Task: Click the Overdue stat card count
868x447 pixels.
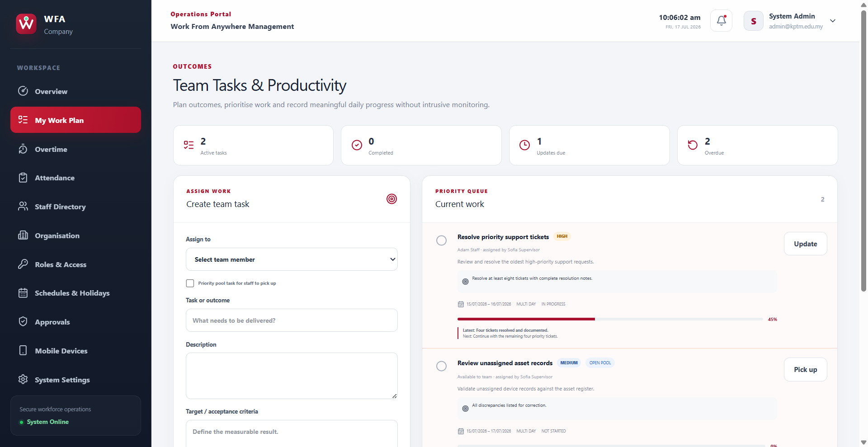Action: [707, 141]
